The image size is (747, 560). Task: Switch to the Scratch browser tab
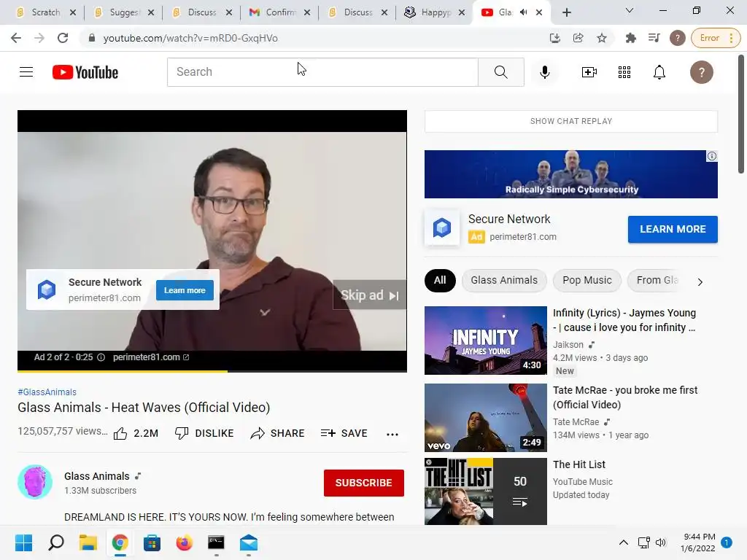click(x=46, y=12)
